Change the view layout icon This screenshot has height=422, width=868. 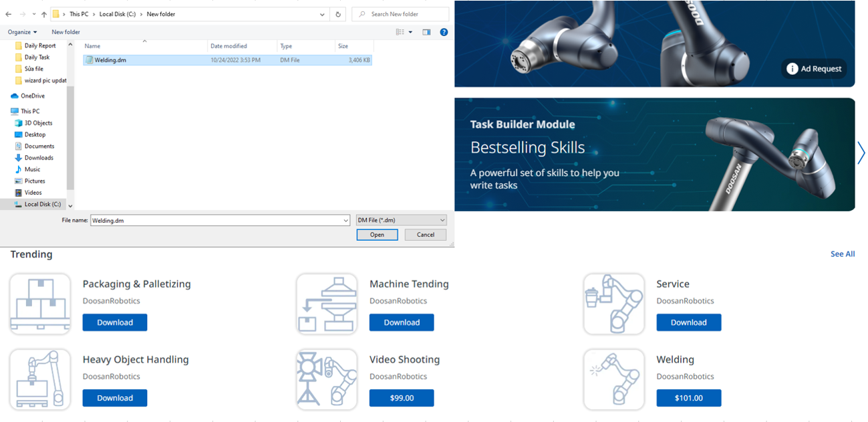400,31
